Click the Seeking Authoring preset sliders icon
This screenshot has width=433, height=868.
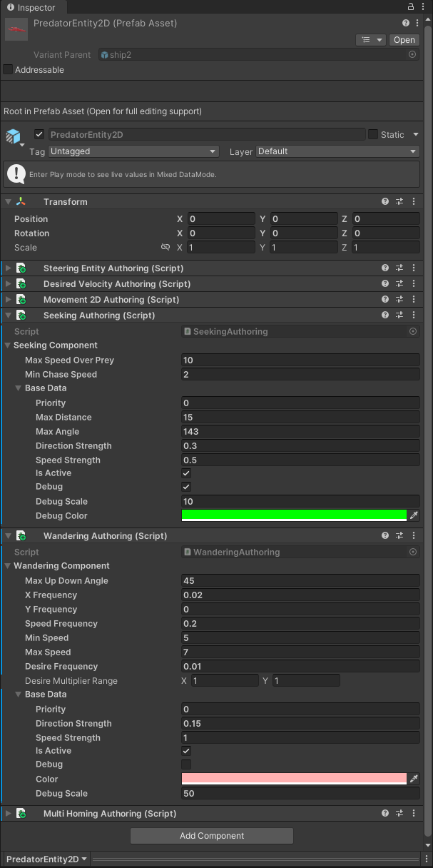tap(399, 316)
